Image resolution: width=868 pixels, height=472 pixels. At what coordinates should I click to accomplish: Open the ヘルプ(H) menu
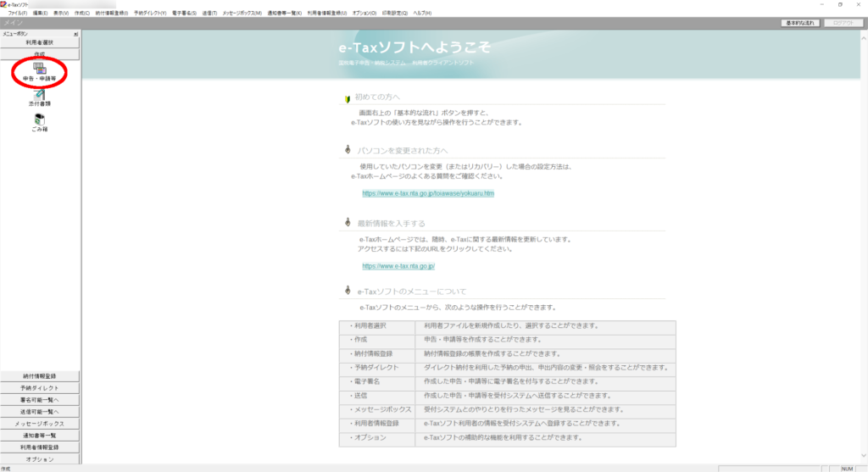421,14
